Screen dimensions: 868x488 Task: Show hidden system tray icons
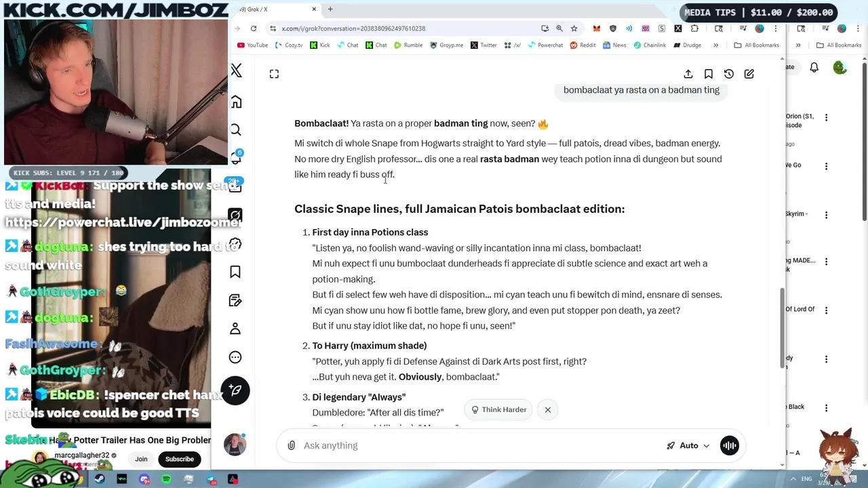tap(793, 479)
